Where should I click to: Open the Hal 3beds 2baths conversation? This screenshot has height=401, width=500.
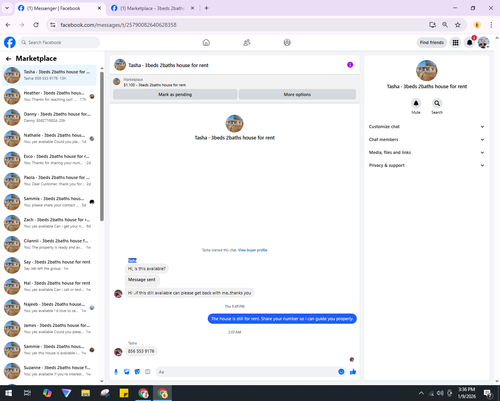coord(49,286)
